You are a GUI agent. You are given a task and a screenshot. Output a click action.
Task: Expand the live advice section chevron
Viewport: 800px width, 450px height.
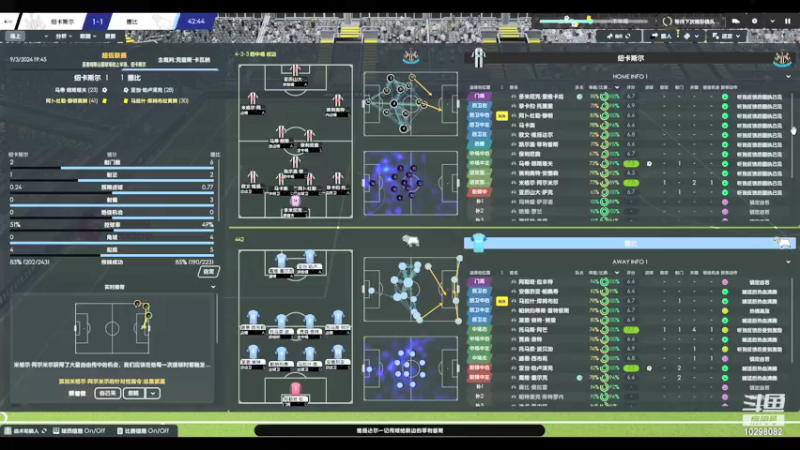pyautogui.click(x=213, y=287)
